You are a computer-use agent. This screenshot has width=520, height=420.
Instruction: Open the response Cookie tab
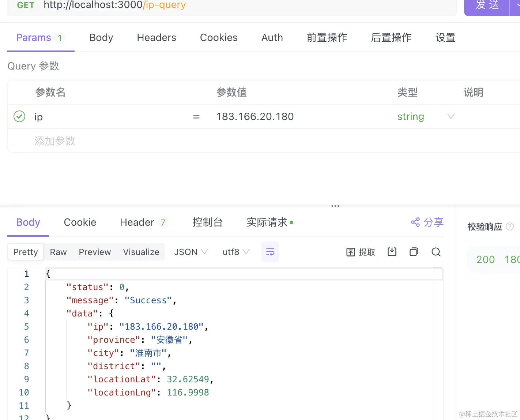(x=80, y=222)
